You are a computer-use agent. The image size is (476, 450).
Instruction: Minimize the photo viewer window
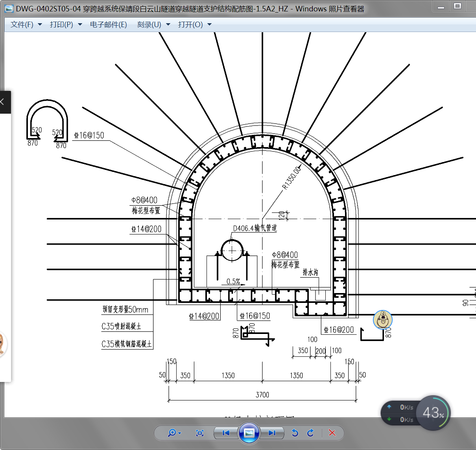[x=441, y=7]
